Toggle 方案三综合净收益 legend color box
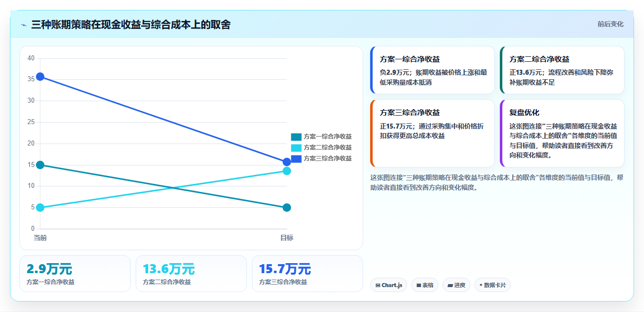Viewport: 644px width, 312px height. point(296,158)
